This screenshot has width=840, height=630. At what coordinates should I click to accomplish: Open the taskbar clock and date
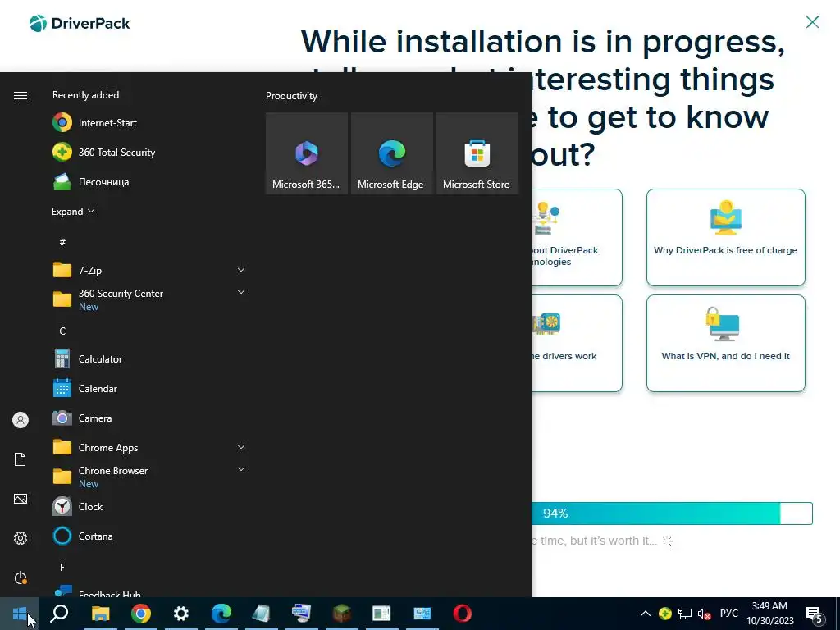769,614
